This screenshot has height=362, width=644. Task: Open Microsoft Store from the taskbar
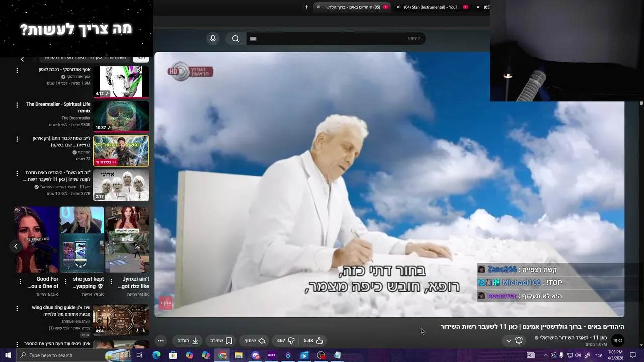(x=173, y=355)
